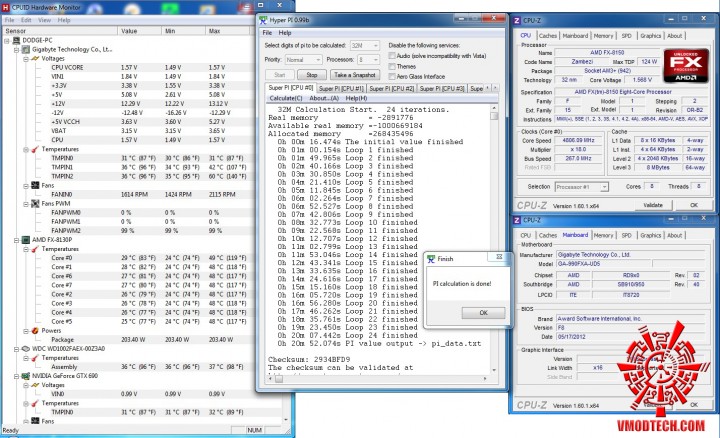Click OK in the Finish dialog
The width and height of the screenshot is (720, 438).
tap(483, 313)
